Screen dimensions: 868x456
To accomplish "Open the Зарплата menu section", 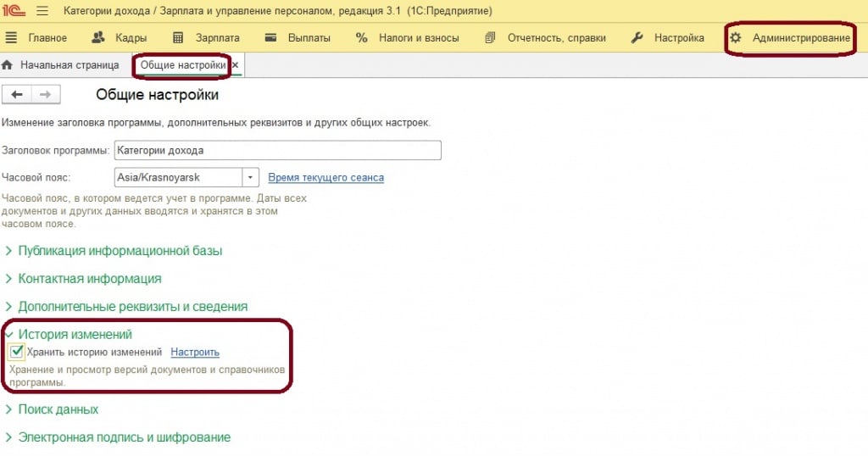I will tap(206, 38).
